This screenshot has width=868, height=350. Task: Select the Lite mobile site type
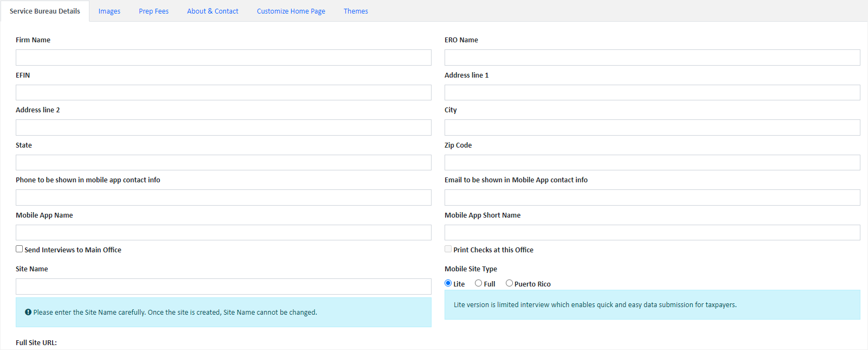[448, 283]
